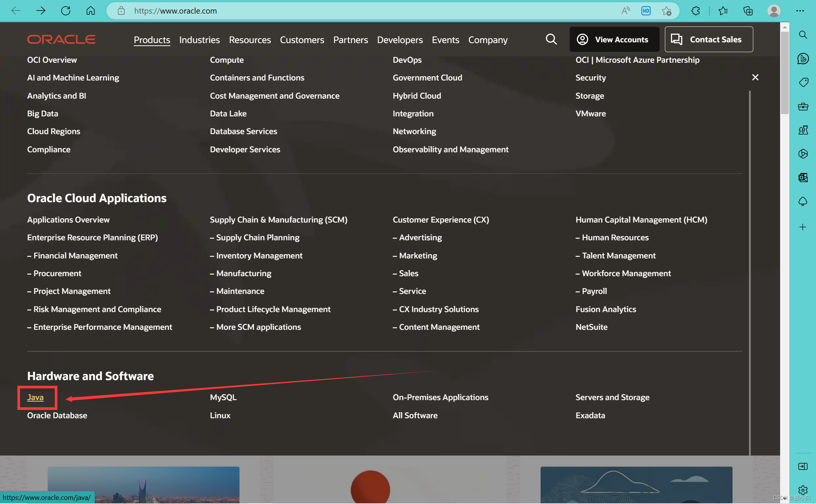
Task: Open Government Cloud link
Action: 427,77
